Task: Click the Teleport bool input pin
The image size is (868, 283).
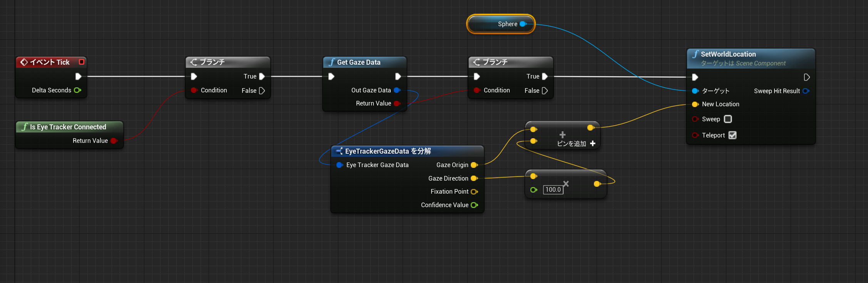Action: [x=695, y=135]
